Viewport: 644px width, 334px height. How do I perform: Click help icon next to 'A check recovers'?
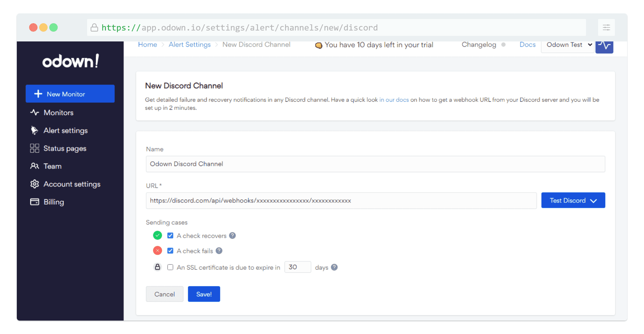tap(232, 235)
